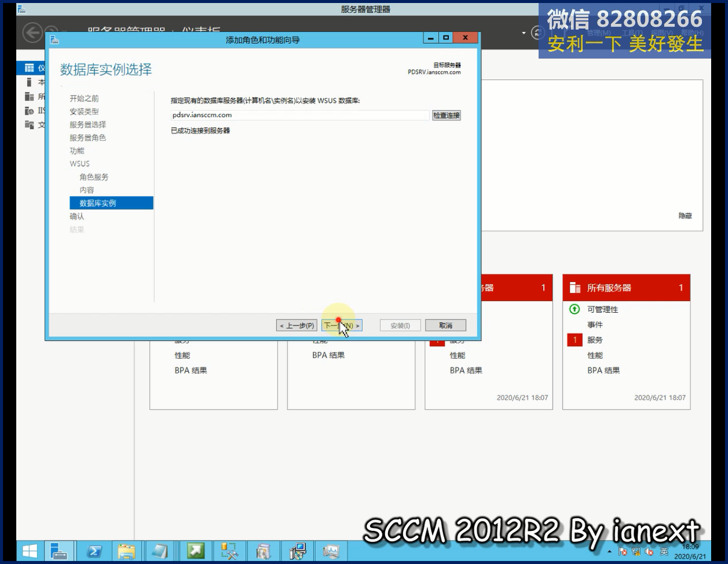Click the 已成功连接到服务器 status text
Viewport: 728px width, 564px height.
[200, 130]
